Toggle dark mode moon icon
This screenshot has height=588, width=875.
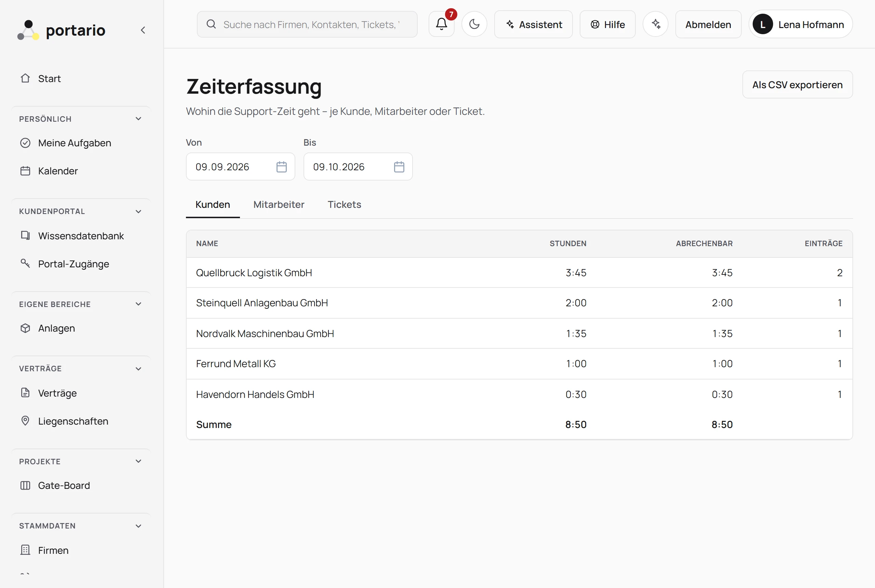[x=474, y=24]
